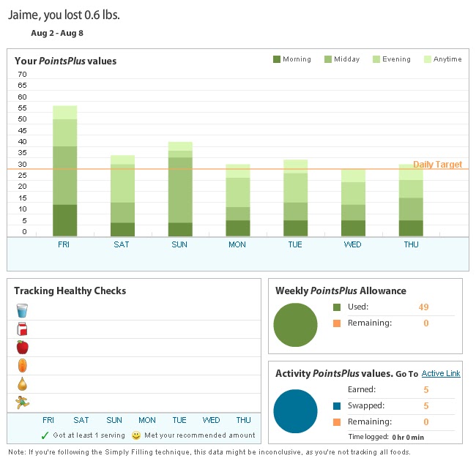The image size is (476, 461).
Task: Click the orange Remaining swatch under Weekly Allowance
Action: [337, 323]
